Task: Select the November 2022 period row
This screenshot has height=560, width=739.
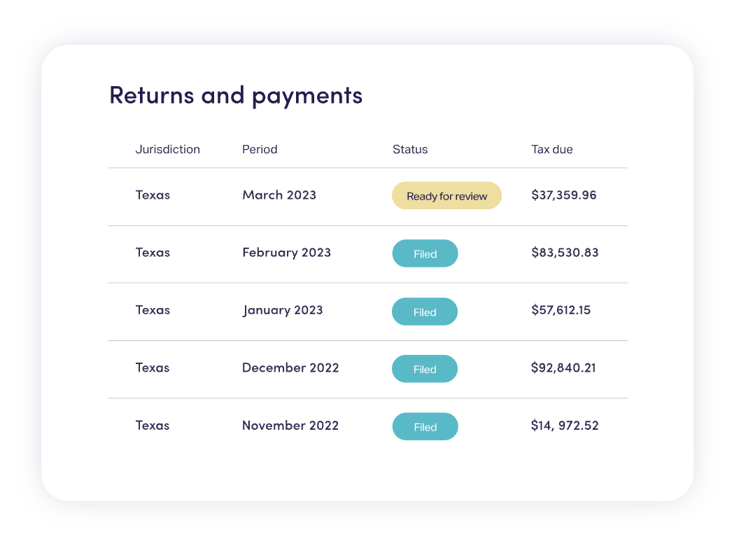Action: point(290,426)
